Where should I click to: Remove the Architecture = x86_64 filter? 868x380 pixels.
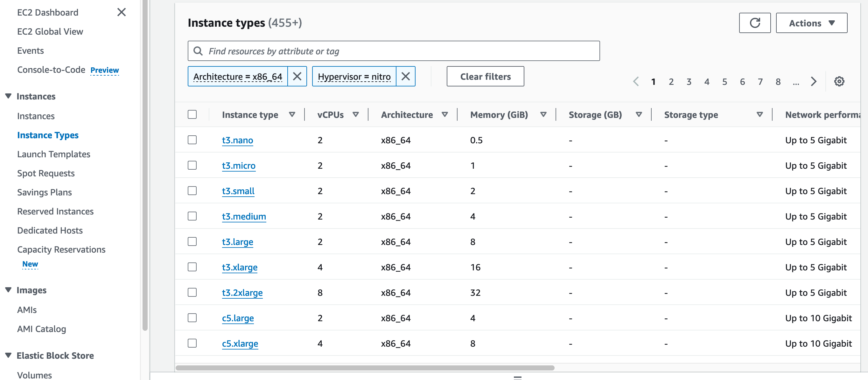[x=297, y=76]
